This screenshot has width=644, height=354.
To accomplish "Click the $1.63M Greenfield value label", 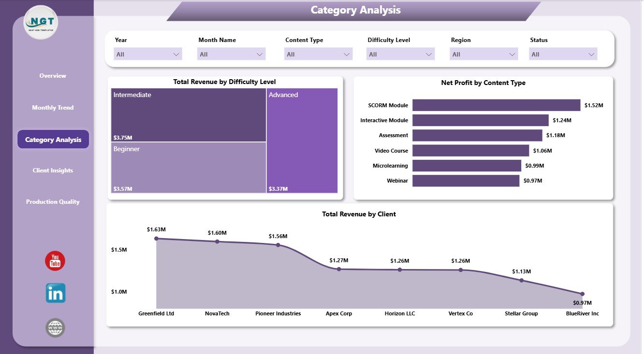I will pyautogui.click(x=157, y=229).
